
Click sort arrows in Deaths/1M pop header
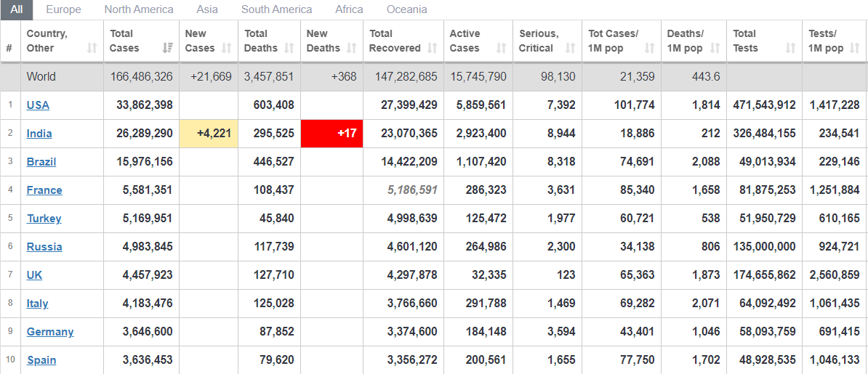click(x=715, y=48)
